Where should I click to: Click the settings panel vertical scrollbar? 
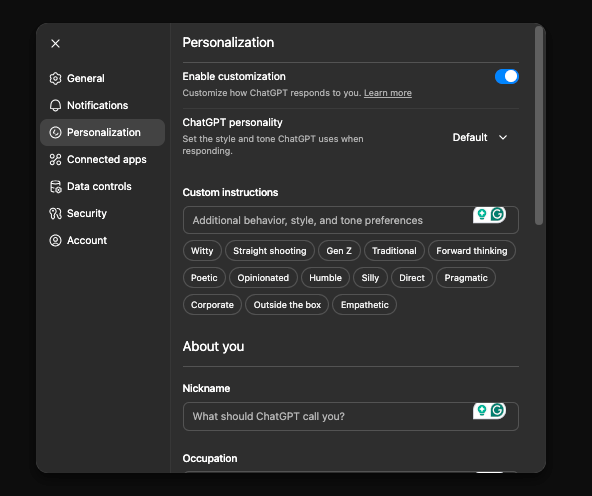point(539,125)
